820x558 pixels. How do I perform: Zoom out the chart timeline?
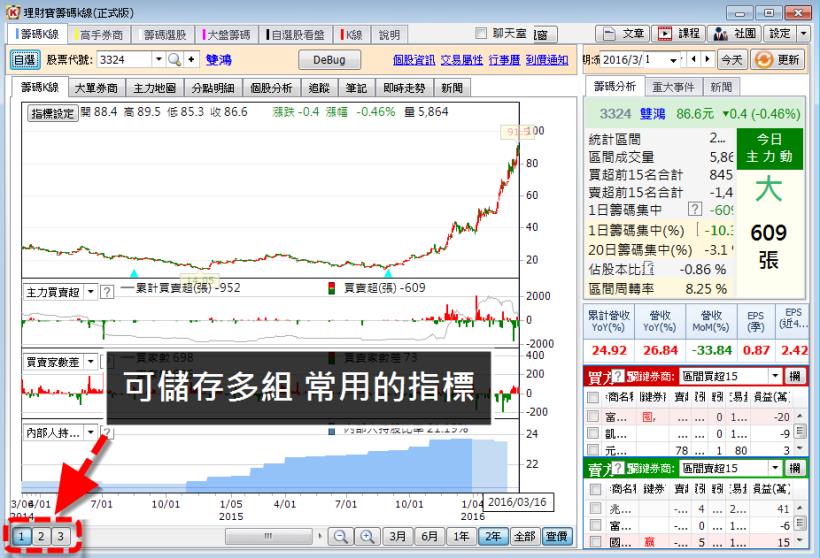[341, 536]
